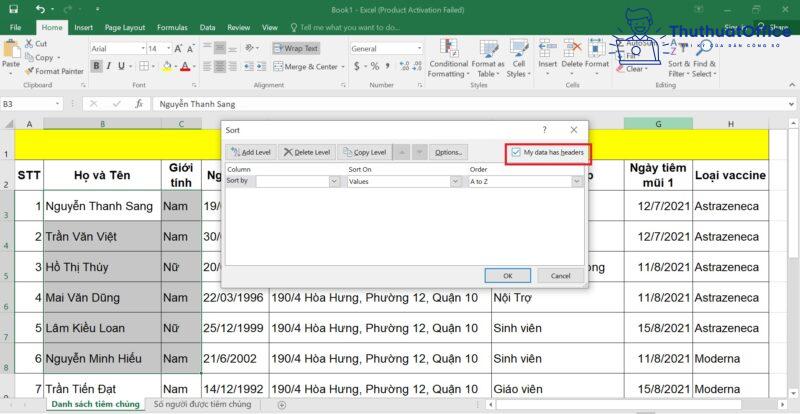Cancel the Sort dialog
Image resolution: width=800 pixels, height=414 pixels.
coord(561,276)
